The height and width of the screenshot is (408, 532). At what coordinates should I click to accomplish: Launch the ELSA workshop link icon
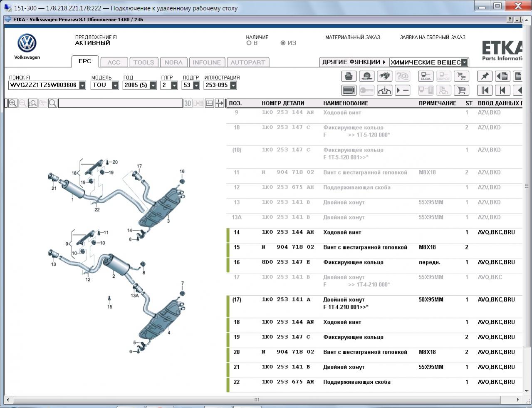point(426,76)
